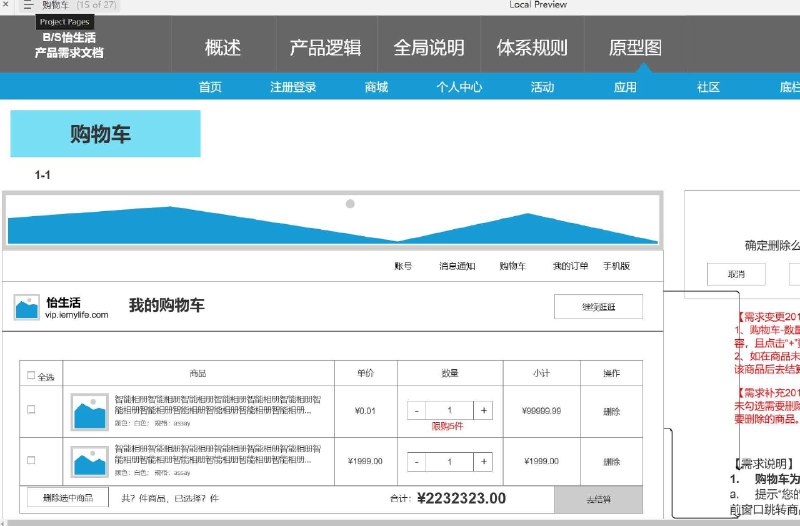Open the 原型图 top tab
The image size is (800, 526).
click(x=635, y=47)
